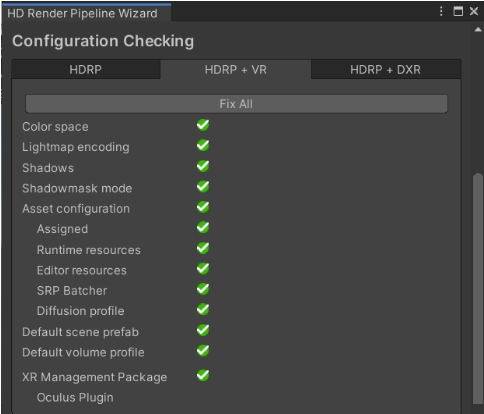Click the scrollbar up arrow

478,30
